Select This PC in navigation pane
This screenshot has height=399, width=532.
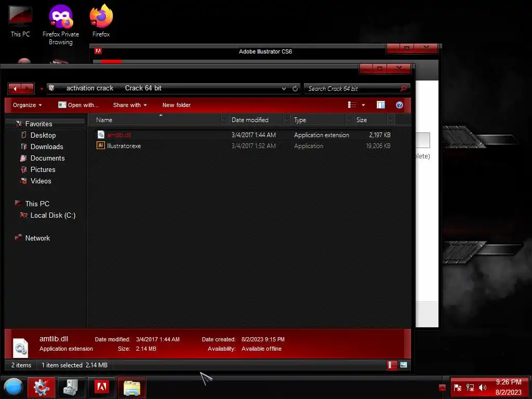tap(37, 204)
